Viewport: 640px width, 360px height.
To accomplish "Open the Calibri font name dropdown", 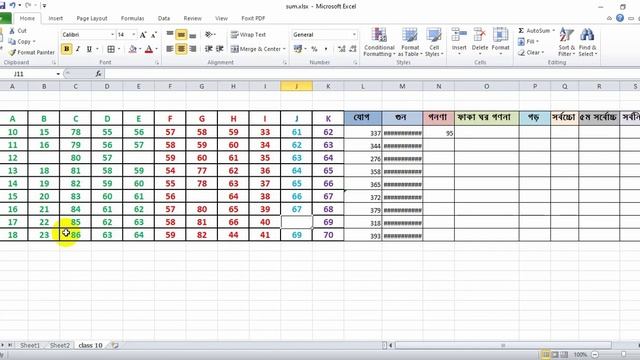I will tap(113, 35).
